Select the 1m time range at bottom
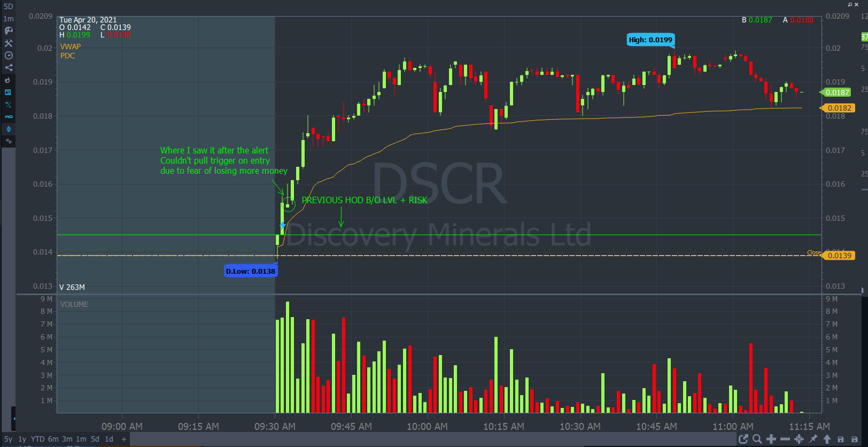 tap(81, 440)
